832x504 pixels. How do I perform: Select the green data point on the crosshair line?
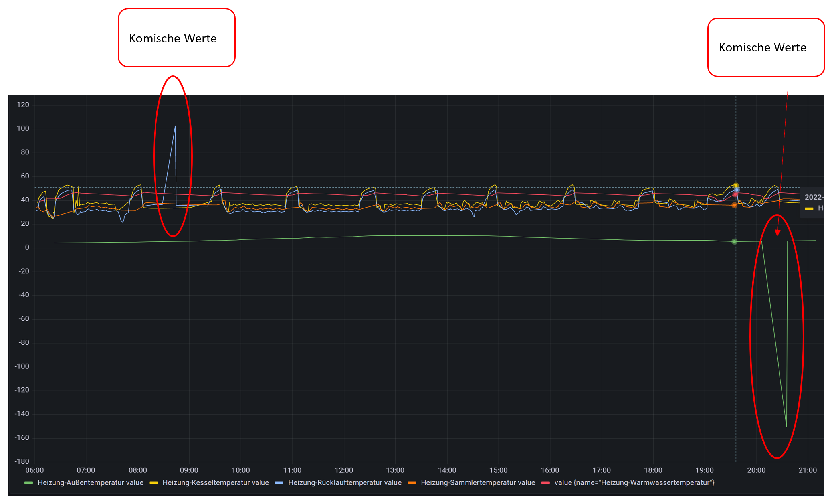735,241
